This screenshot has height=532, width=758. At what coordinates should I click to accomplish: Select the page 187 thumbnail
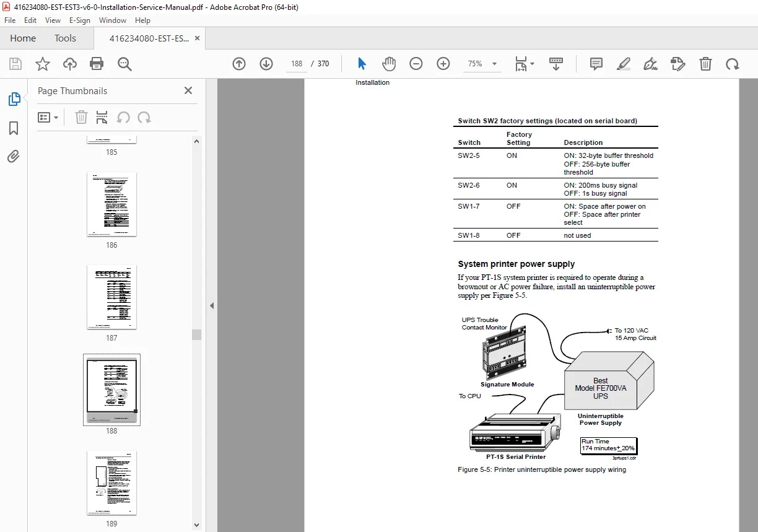coord(111,297)
